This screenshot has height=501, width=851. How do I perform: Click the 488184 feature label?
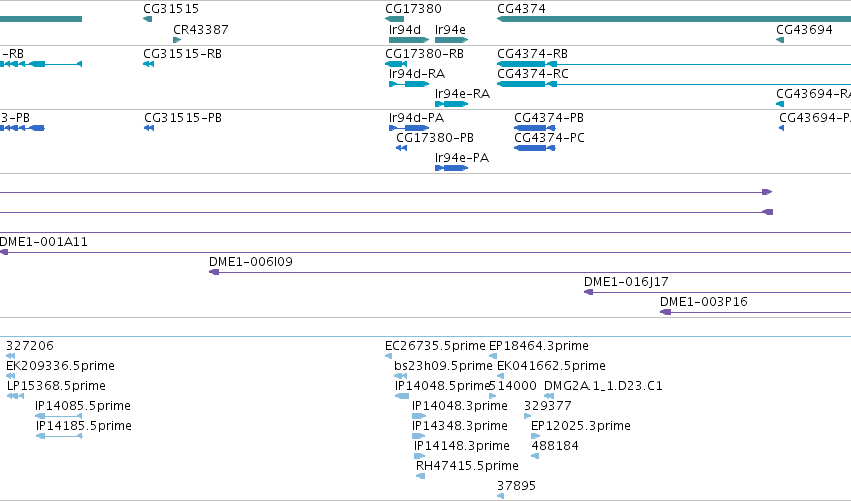555,447
